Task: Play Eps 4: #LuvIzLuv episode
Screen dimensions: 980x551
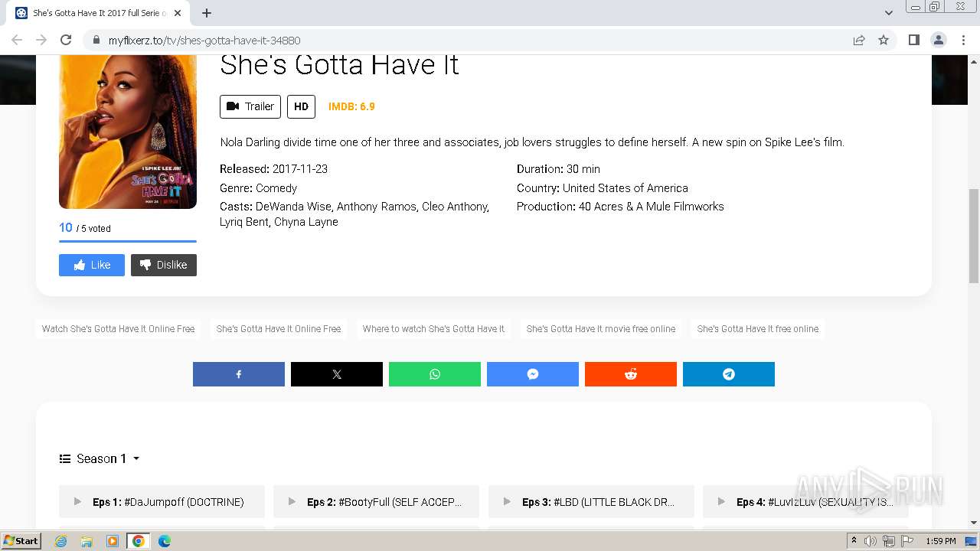Action: click(805, 502)
